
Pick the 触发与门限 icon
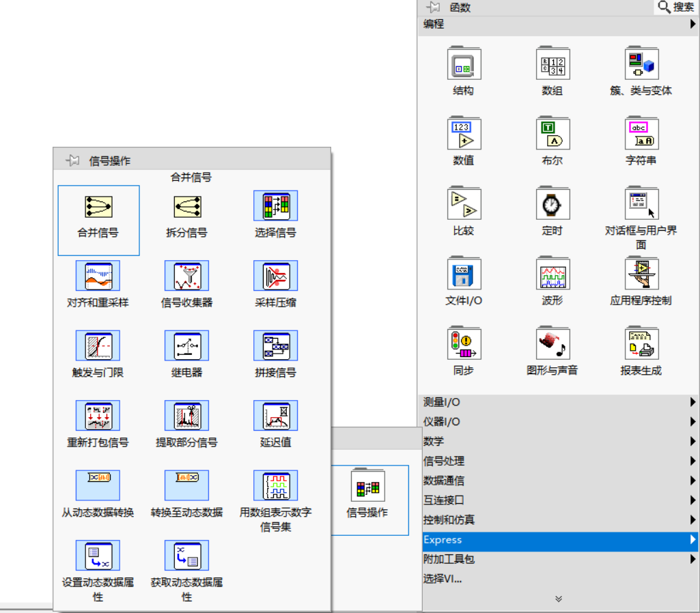[98, 346]
